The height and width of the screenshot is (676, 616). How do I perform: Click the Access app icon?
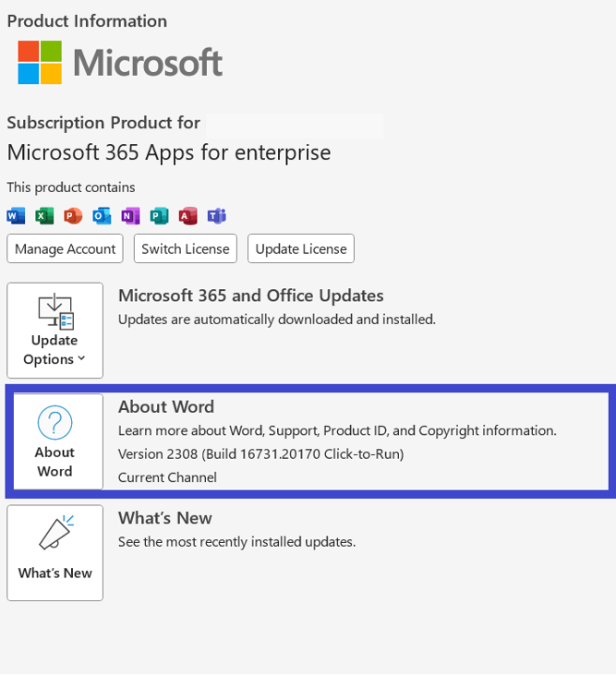click(188, 215)
